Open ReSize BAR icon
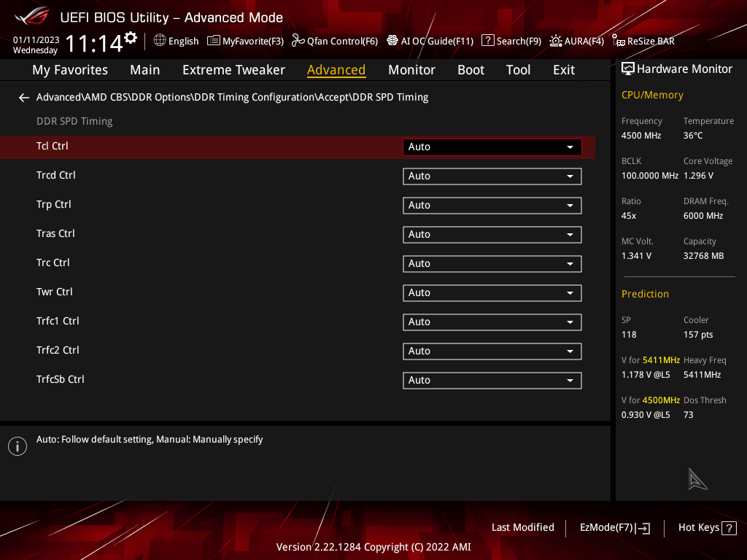Screen dimensions: 747x560 click(619, 41)
